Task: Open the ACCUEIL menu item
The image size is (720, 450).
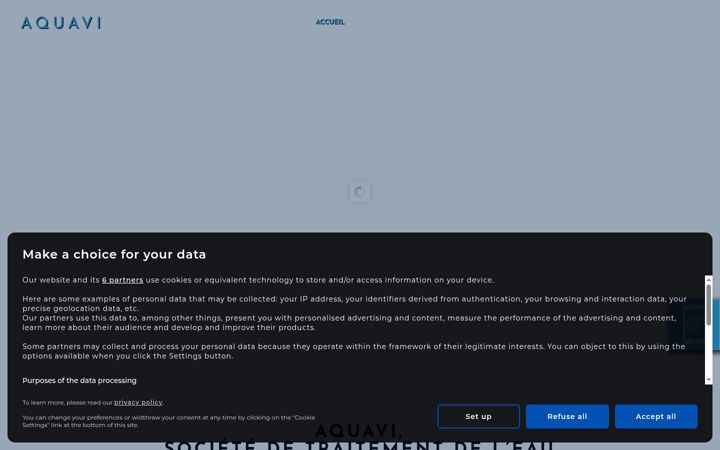Action: [330, 22]
